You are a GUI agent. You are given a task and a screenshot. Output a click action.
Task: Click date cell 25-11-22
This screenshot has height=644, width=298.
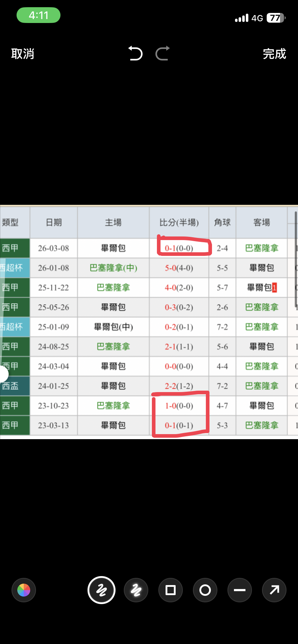(53, 288)
